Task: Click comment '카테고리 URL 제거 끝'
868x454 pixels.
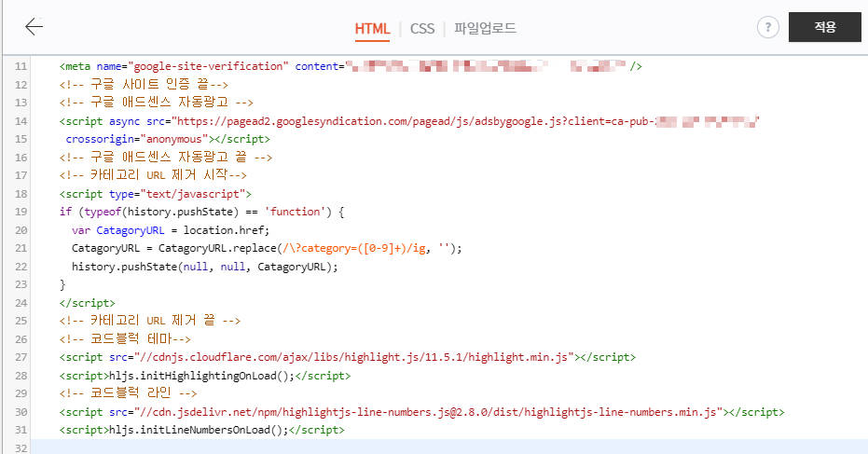Action: click(149, 321)
